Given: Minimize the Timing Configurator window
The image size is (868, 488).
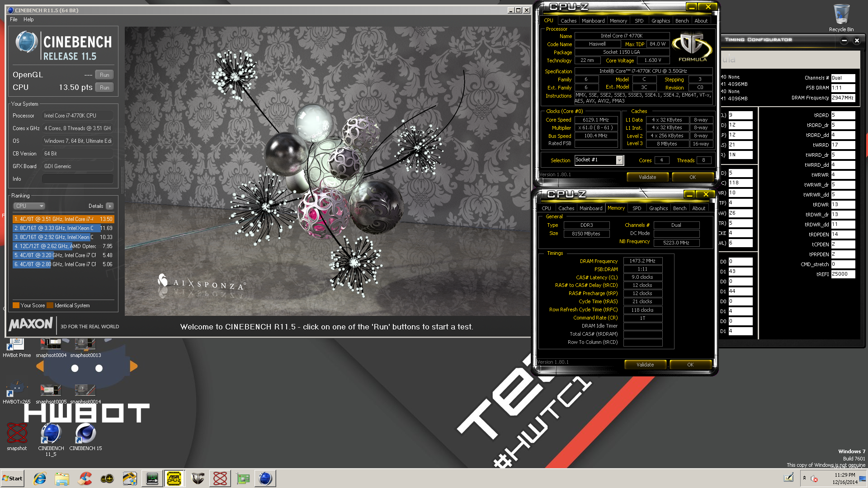Looking at the screenshot, I should tap(844, 41).
